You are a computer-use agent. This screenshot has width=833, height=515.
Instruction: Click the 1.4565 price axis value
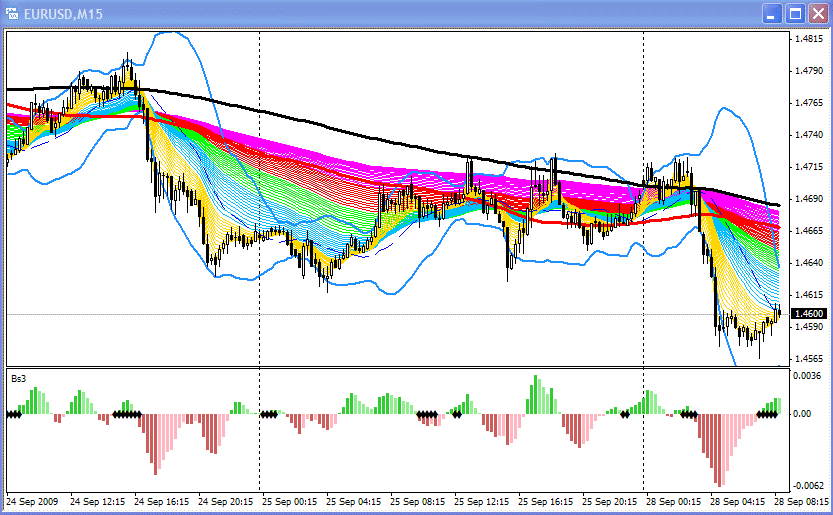click(809, 359)
